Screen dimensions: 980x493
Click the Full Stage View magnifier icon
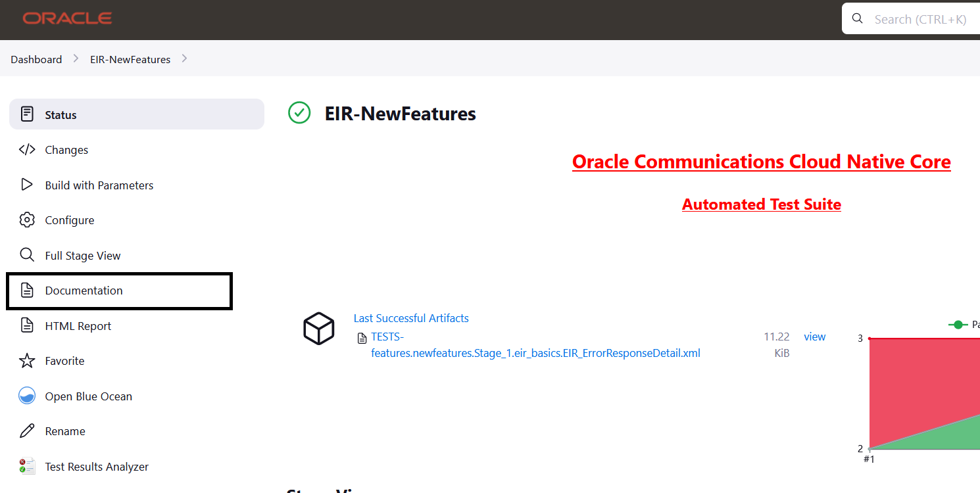pos(27,255)
